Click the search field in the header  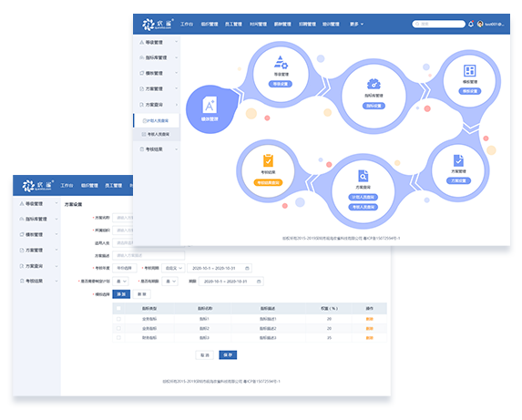[438, 24]
